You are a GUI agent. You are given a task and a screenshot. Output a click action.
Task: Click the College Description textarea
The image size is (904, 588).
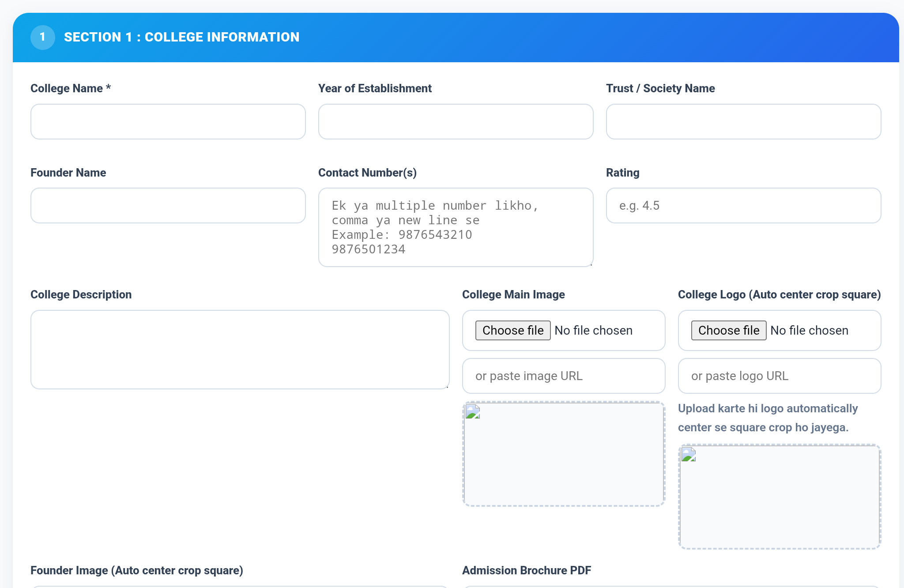pos(240,350)
